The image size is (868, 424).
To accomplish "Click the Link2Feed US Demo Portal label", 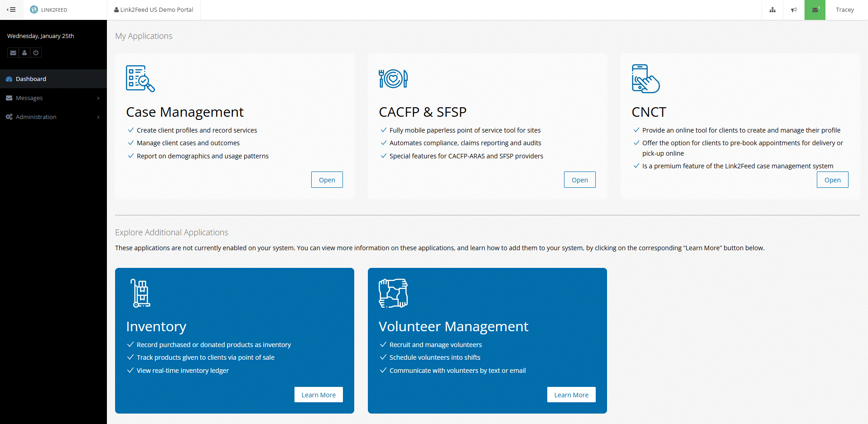I will [154, 10].
